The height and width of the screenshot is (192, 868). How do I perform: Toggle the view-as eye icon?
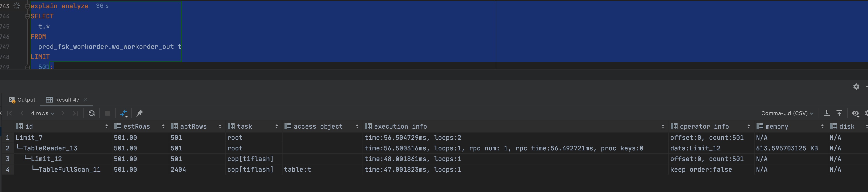click(x=855, y=113)
